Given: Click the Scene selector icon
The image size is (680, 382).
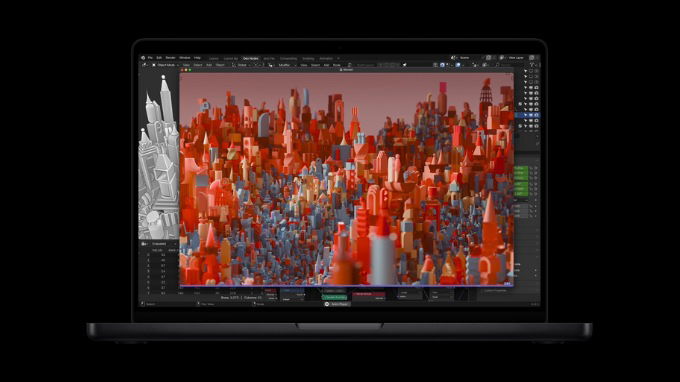Looking at the screenshot, I should pos(453,58).
